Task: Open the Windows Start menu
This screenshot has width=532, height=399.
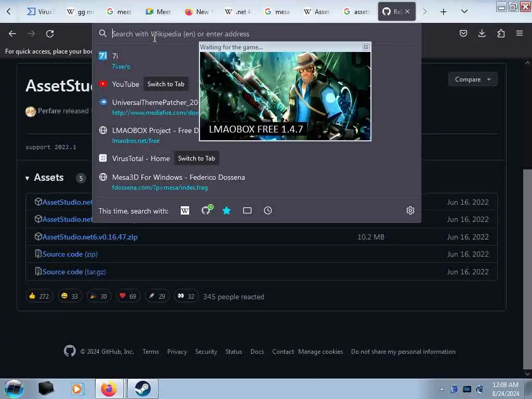Action: click(14, 389)
